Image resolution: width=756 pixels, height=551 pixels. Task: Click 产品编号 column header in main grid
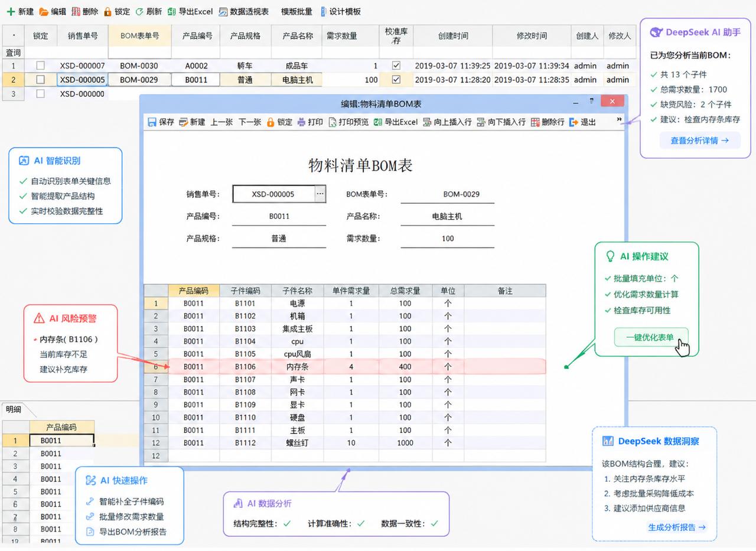click(x=197, y=35)
